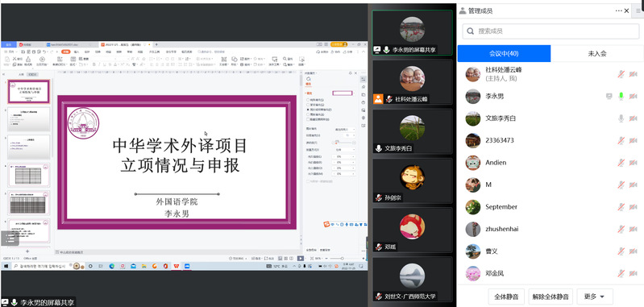Click the camera icon next to Andien
The width and height of the screenshot is (644, 307).
(633, 163)
